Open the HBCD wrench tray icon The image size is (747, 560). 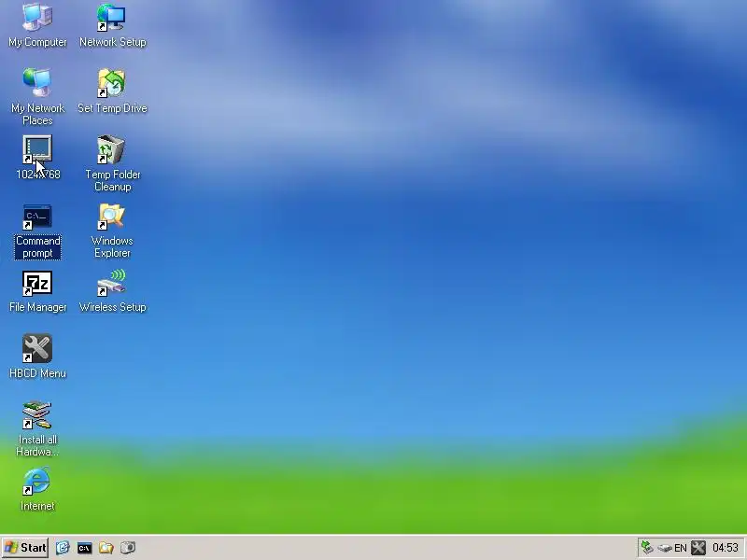(x=698, y=548)
